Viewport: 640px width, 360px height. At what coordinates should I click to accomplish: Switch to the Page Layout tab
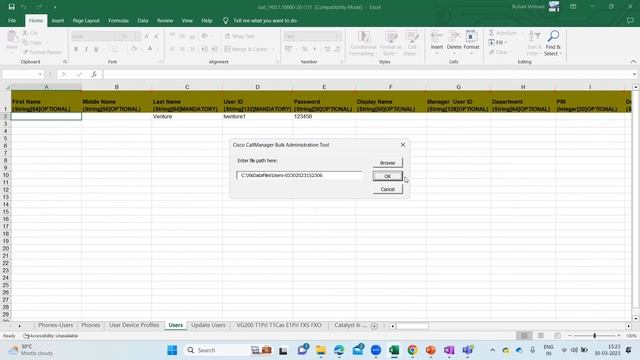point(86,20)
